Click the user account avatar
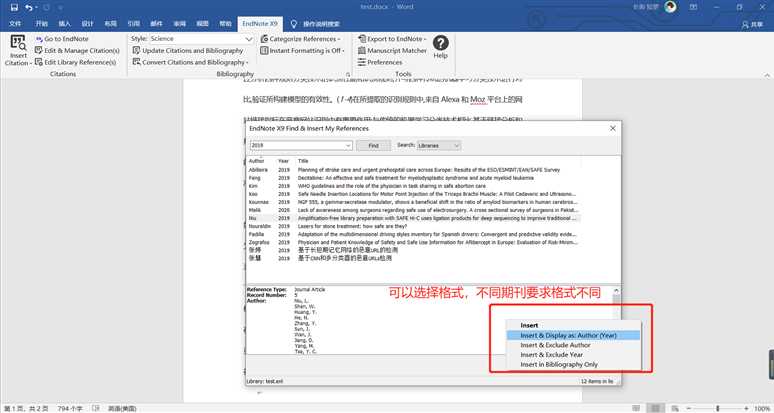 click(670, 7)
